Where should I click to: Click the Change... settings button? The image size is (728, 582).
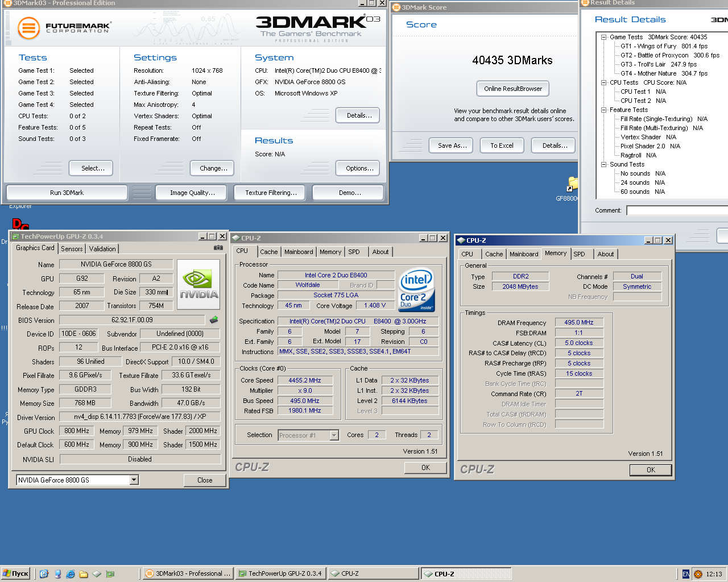point(213,168)
